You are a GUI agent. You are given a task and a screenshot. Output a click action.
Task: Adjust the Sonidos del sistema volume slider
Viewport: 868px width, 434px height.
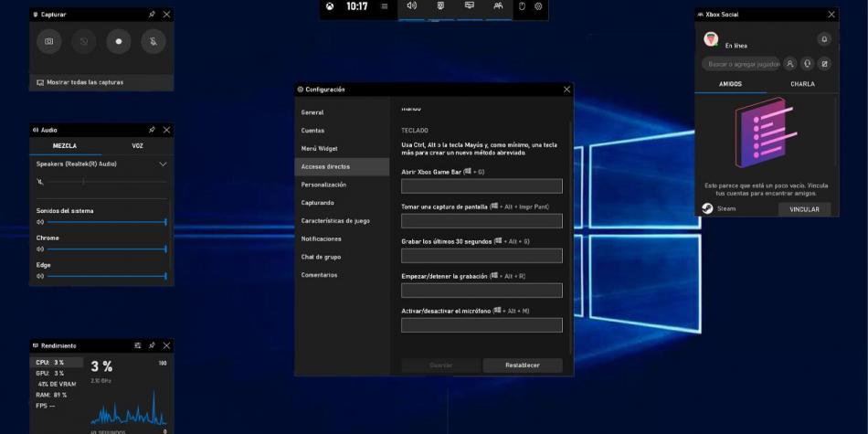click(x=105, y=222)
